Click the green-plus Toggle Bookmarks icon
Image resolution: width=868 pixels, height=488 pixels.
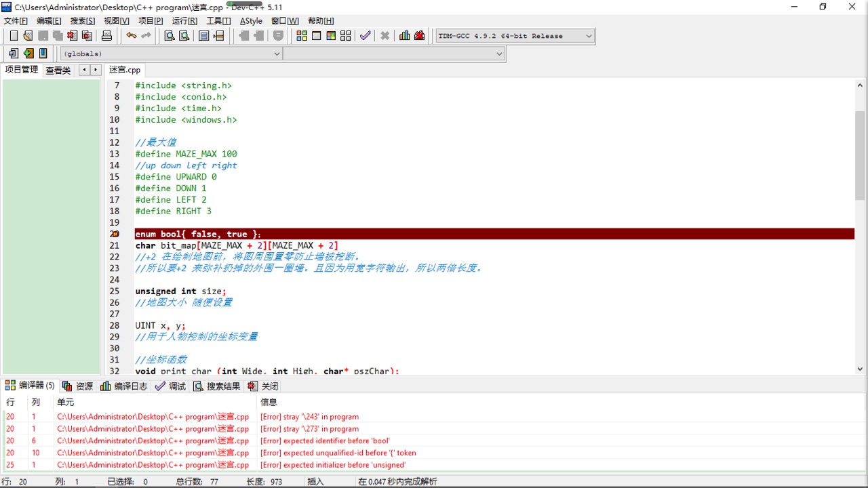(x=28, y=54)
